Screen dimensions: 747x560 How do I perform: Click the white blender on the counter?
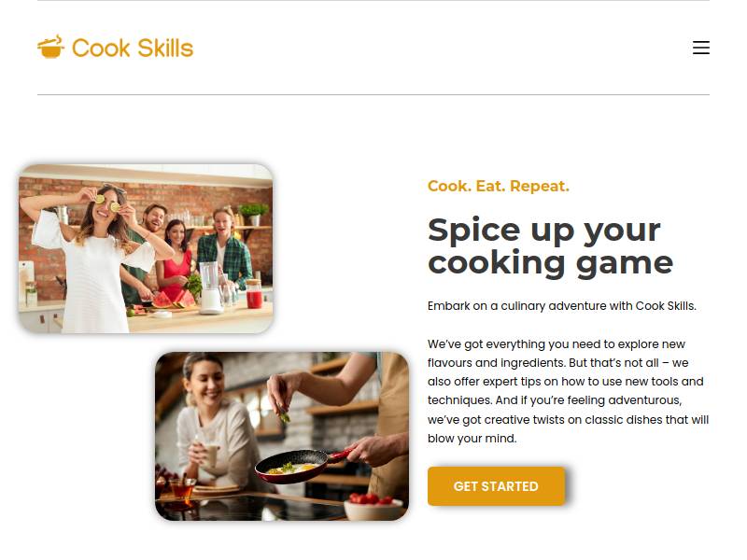point(210,287)
